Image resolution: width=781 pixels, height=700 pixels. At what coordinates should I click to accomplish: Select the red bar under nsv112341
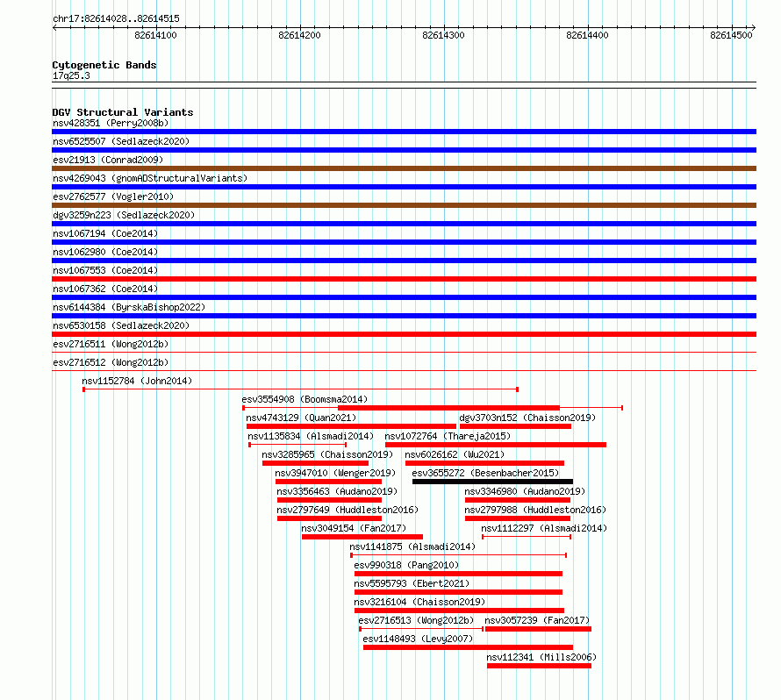tap(540, 666)
